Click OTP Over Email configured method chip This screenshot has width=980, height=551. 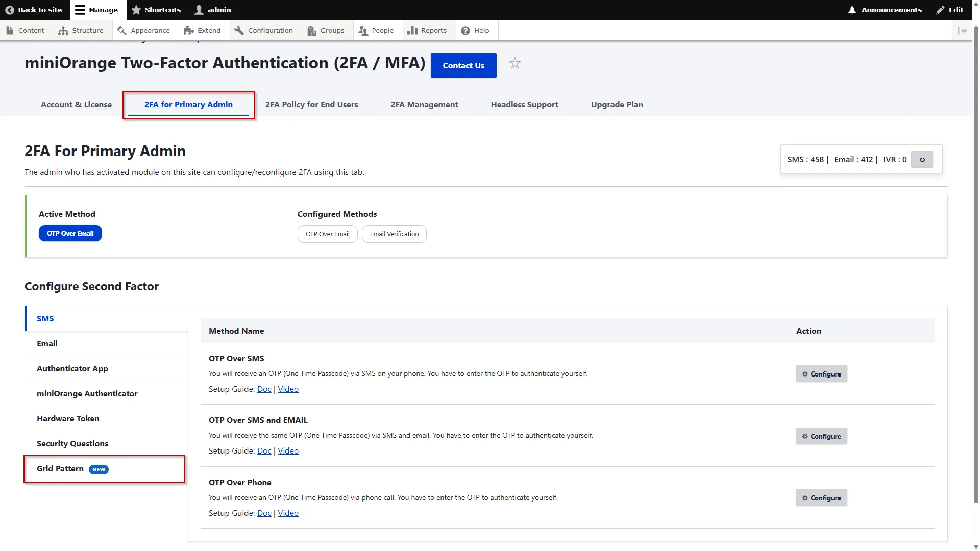coord(327,234)
